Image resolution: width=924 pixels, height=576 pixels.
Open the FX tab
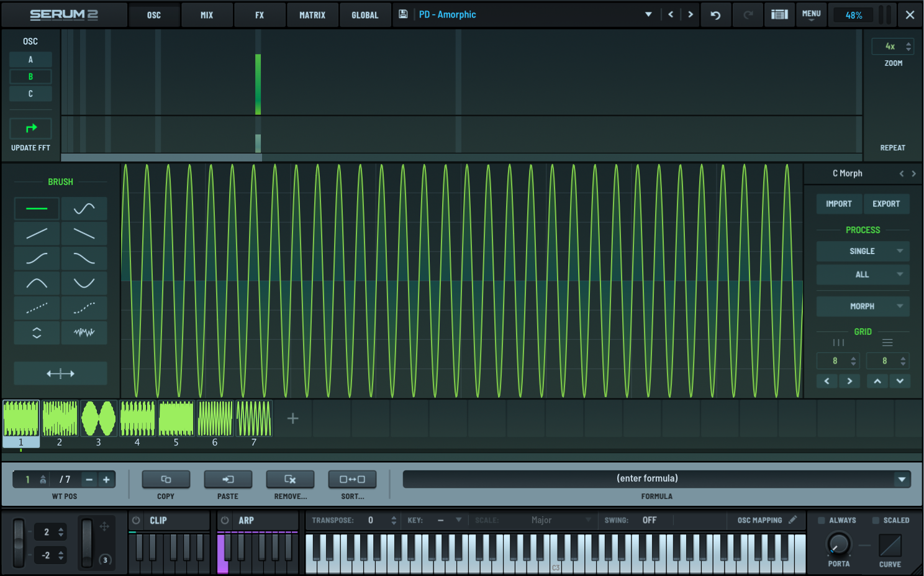point(260,15)
